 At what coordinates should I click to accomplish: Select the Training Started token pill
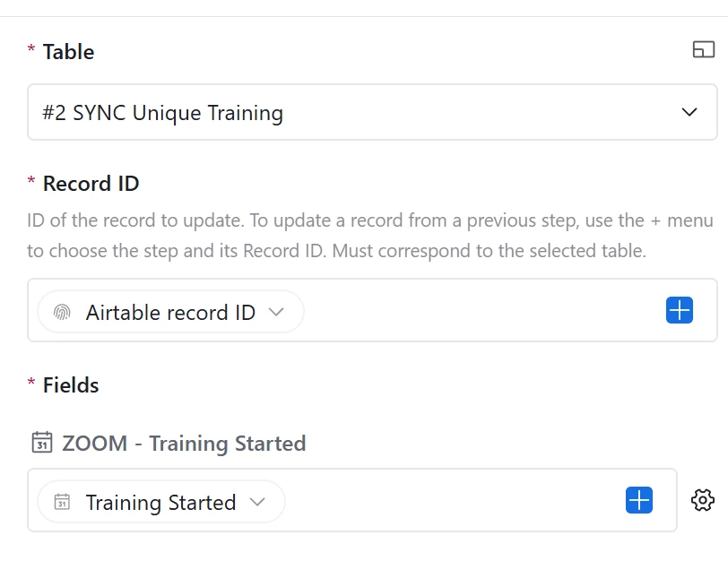[x=161, y=502]
